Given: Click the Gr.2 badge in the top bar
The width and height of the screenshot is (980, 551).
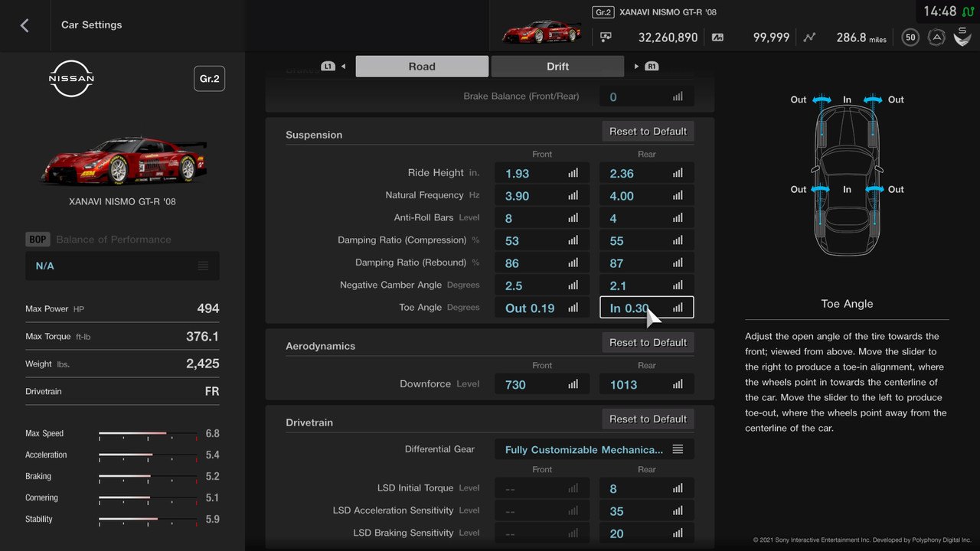Looking at the screenshot, I should [603, 12].
